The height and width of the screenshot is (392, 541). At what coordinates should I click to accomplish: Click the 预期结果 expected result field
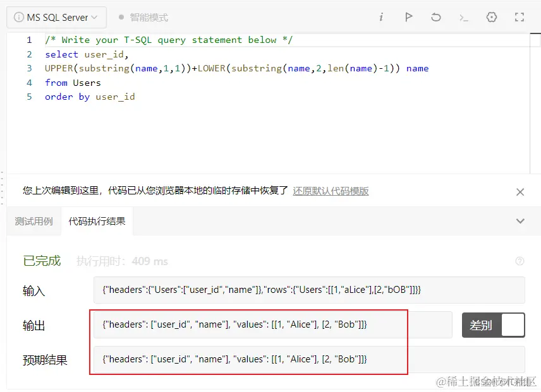pyautogui.click(x=309, y=359)
